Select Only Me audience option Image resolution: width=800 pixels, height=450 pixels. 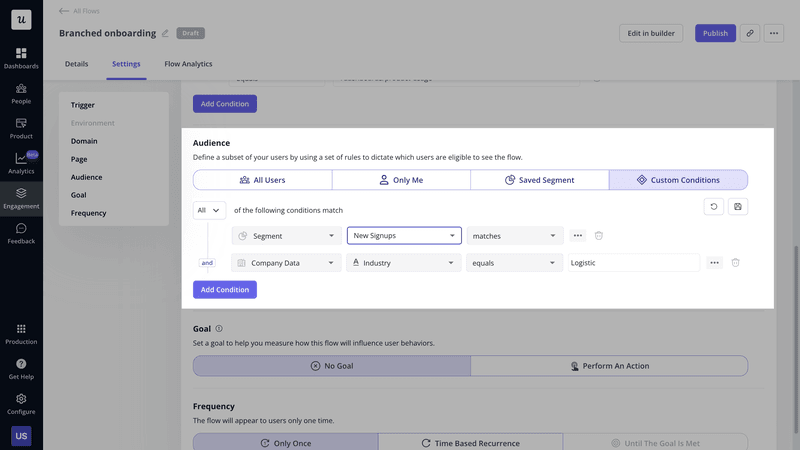point(401,180)
